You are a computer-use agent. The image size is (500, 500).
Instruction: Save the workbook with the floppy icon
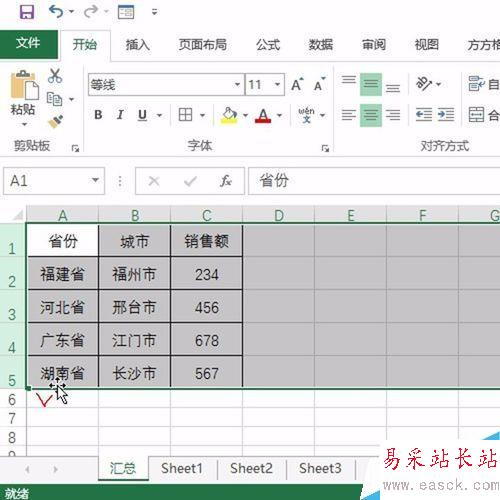27,12
